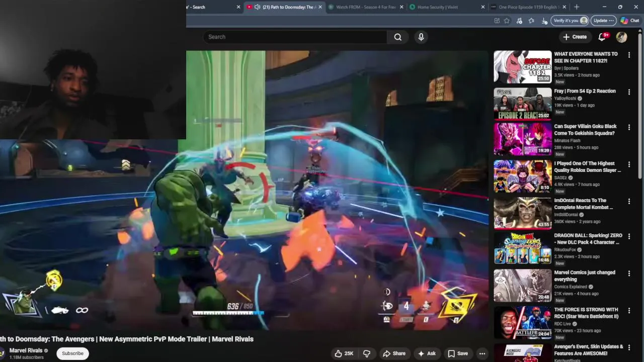Open options menu for Avenger's Event Skin Updates video
The height and width of the screenshot is (362, 644).
pos(629,347)
